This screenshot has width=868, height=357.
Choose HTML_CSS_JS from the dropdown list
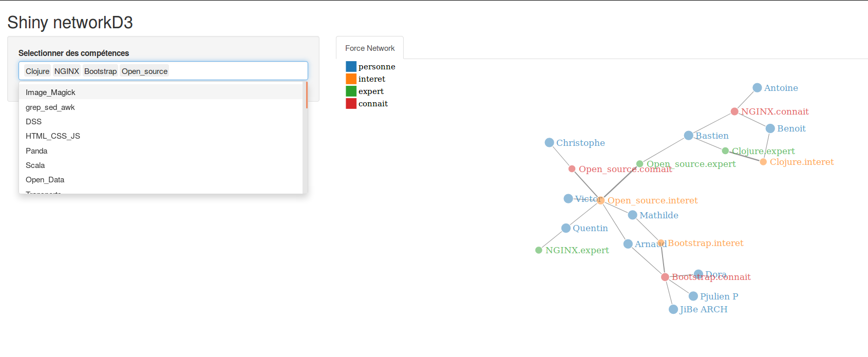pos(161,136)
